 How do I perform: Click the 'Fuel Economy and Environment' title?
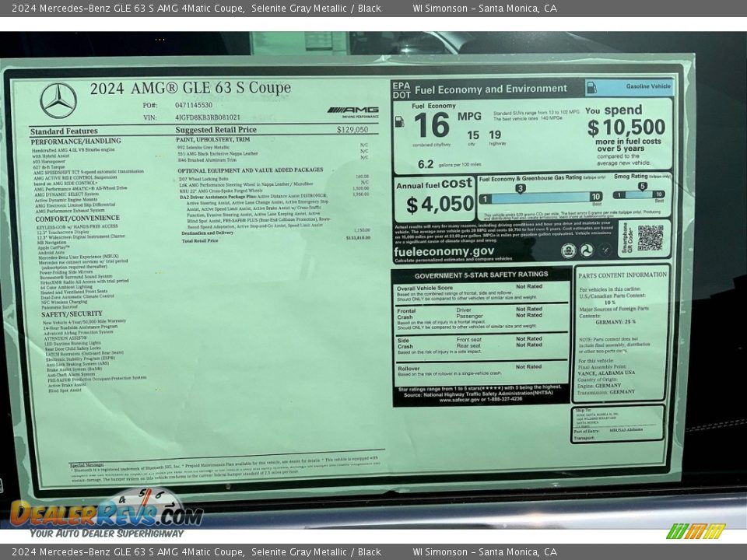coord(491,89)
